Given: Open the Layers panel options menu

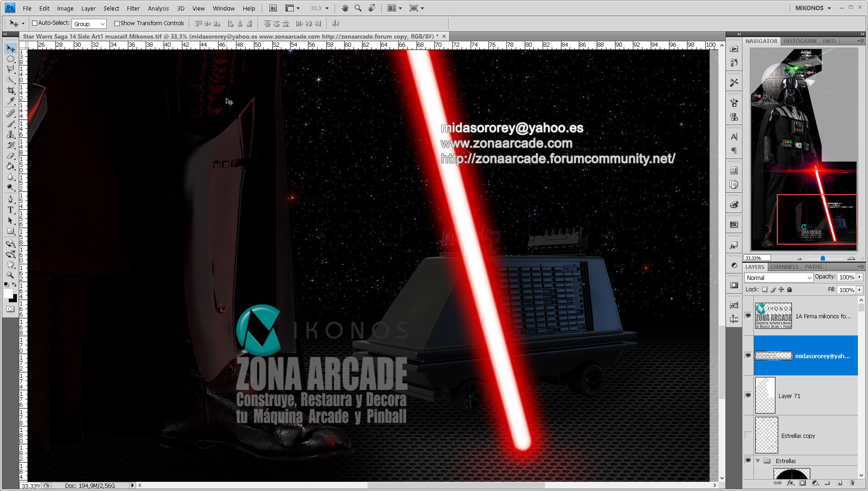Looking at the screenshot, I should pos(860,267).
